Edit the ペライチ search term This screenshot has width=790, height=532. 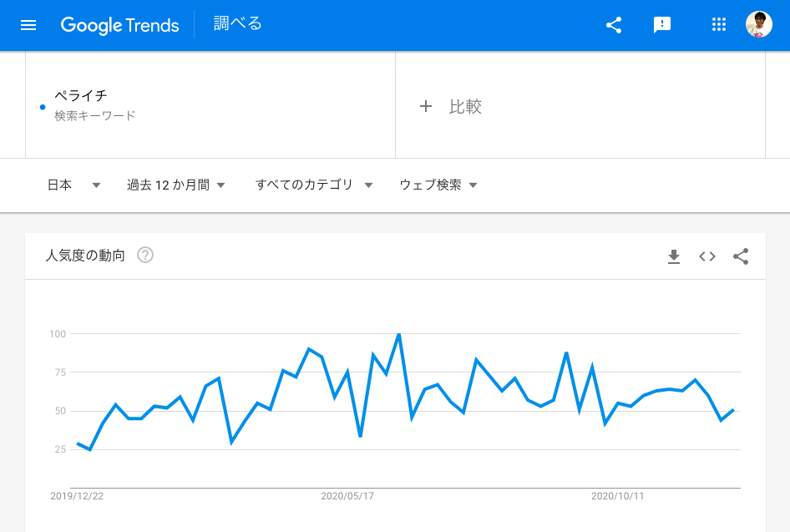click(81, 96)
